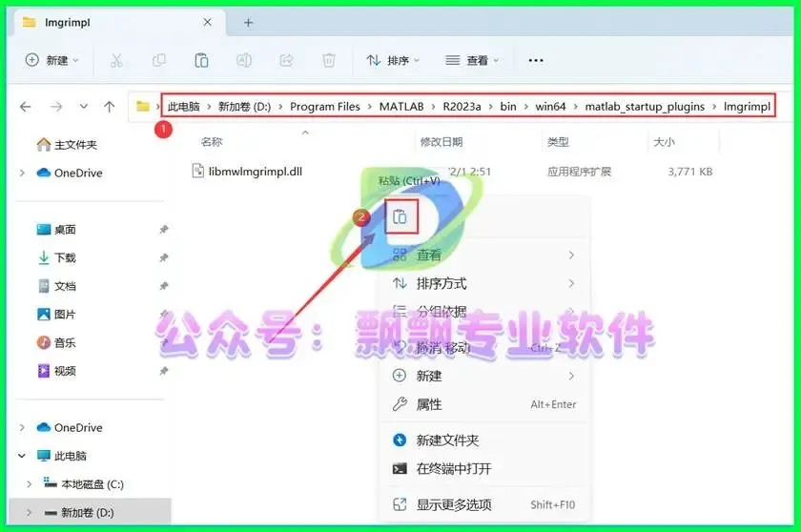This screenshot has height=532, width=801.
Task: Open 主文件夹 in the sidebar
Action: coord(67,145)
